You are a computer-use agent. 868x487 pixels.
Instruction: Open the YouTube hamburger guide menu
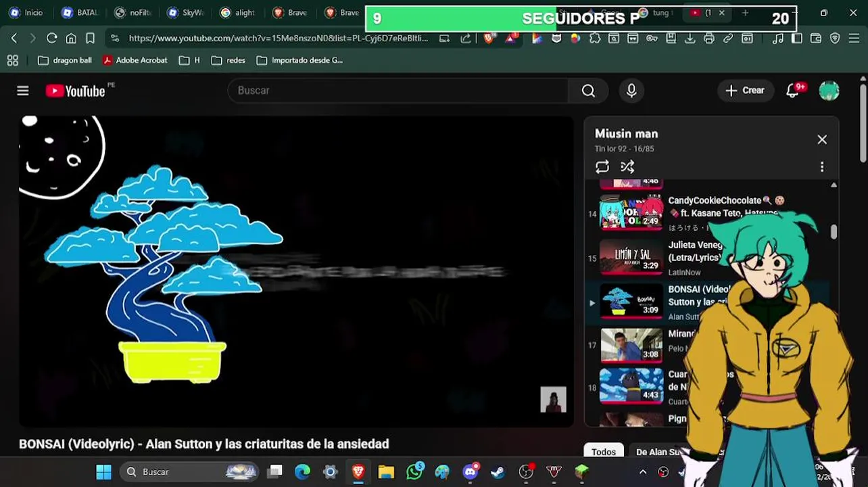[23, 91]
